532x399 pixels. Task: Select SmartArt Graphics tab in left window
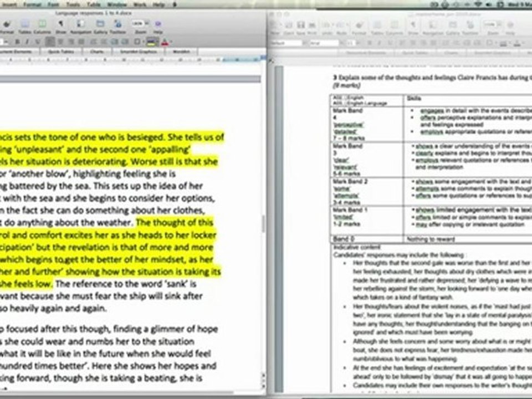139,52
